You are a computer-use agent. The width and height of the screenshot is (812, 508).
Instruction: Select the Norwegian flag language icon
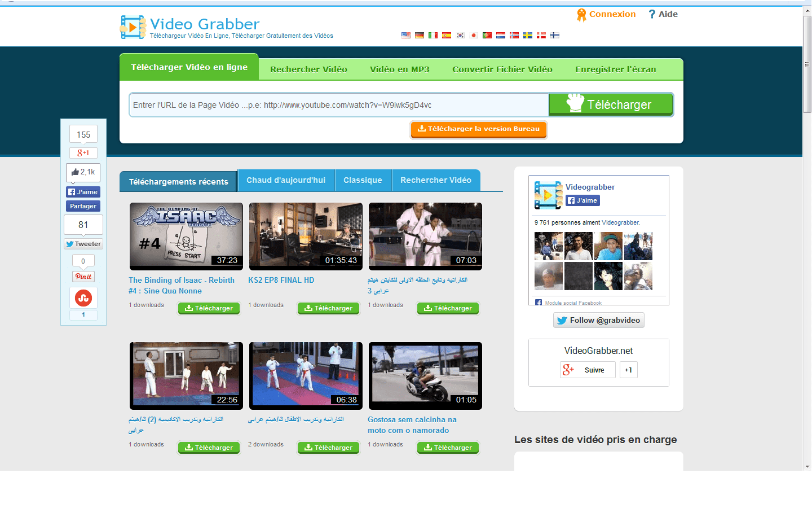[514, 35]
